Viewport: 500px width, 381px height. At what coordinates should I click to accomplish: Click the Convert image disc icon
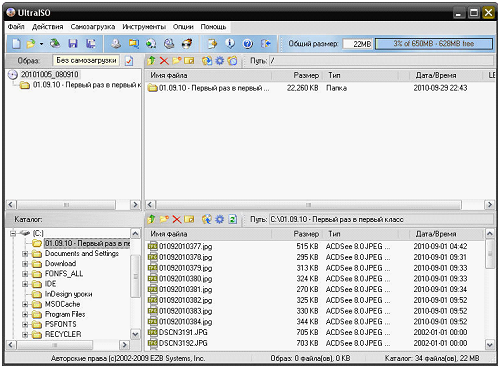click(x=151, y=44)
